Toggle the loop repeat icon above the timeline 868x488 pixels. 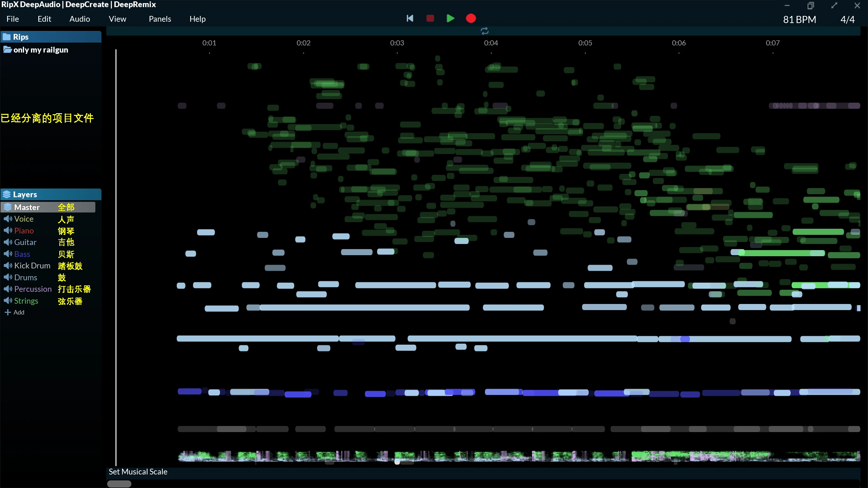pyautogui.click(x=484, y=30)
